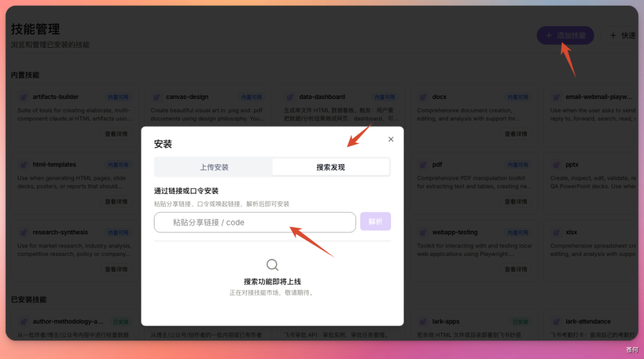
Task: Click the html-templates skill icon
Action: [x=24, y=165]
